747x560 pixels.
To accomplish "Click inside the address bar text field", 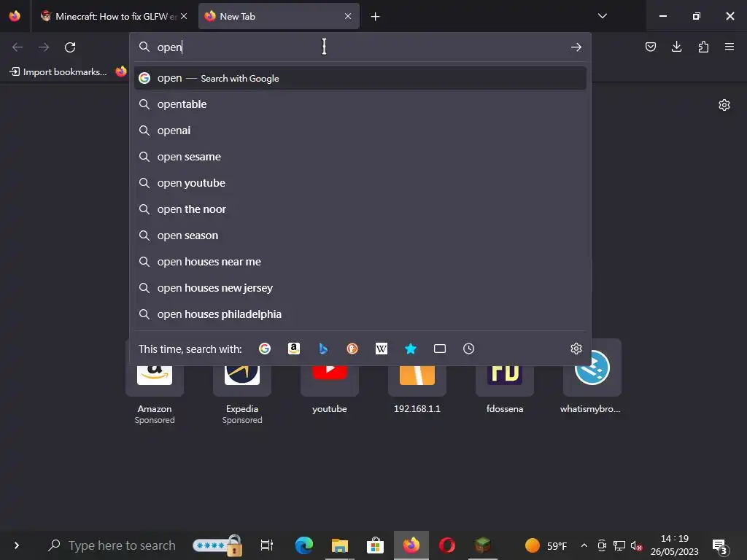I will click(360, 47).
